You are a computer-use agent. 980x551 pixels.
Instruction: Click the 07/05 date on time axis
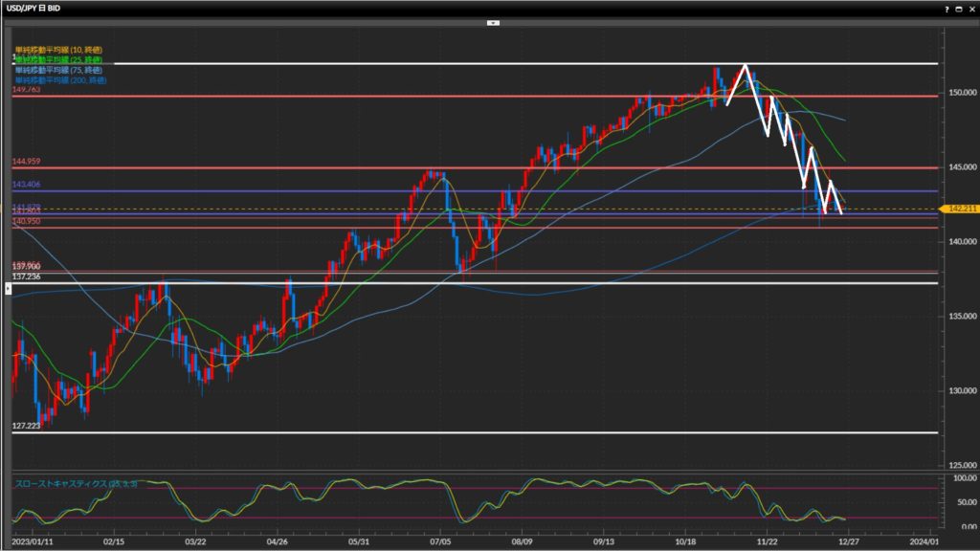[439, 540]
